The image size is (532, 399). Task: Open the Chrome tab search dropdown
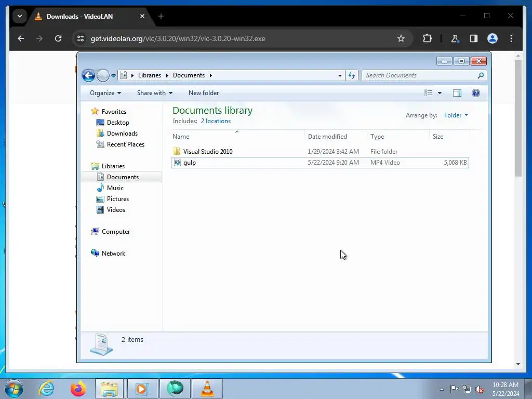click(x=20, y=16)
